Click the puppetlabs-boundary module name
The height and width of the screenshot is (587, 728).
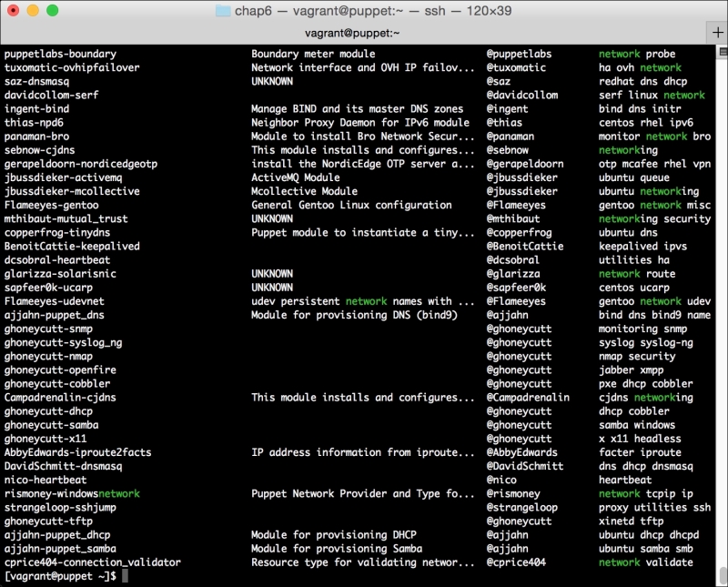pos(60,54)
